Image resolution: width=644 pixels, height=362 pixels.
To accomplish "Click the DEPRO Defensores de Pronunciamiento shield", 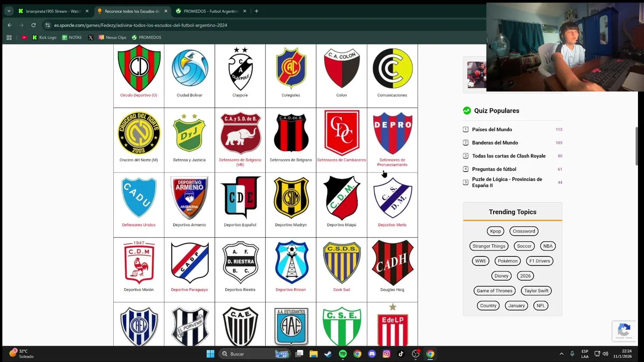I will [x=392, y=133].
